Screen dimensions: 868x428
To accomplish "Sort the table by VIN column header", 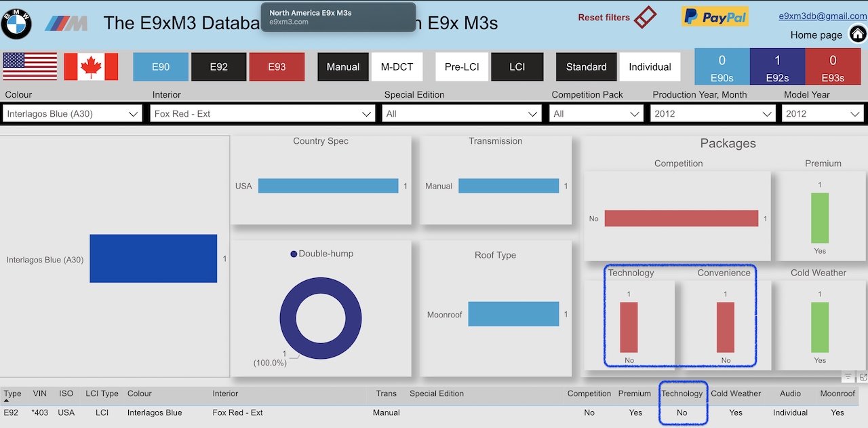I will coord(40,393).
